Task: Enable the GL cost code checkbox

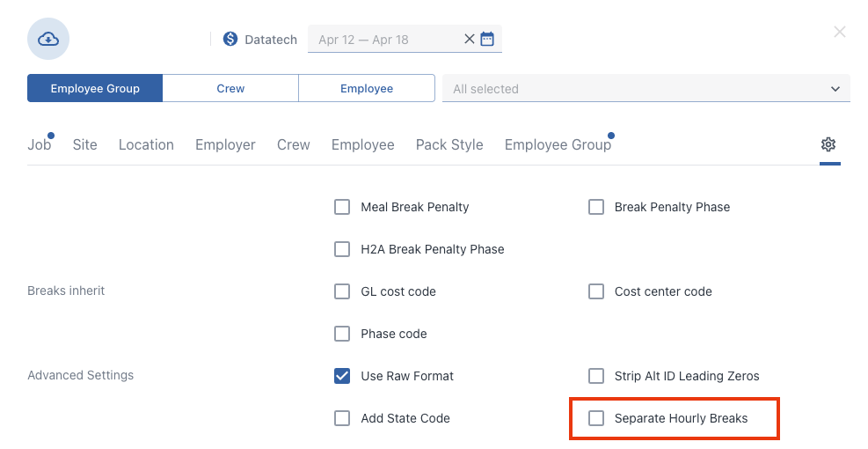Action: point(342,291)
